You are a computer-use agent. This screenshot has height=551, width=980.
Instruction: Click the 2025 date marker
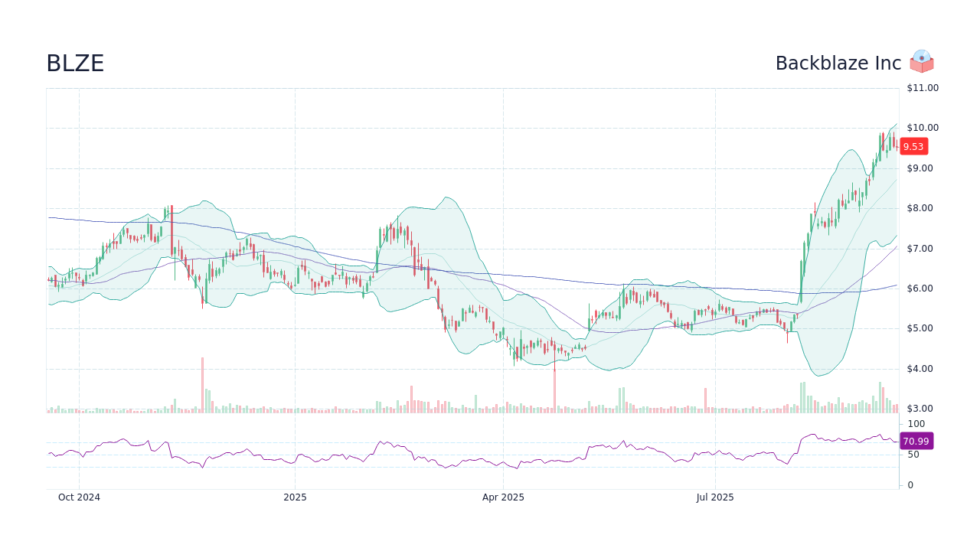(295, 497)
